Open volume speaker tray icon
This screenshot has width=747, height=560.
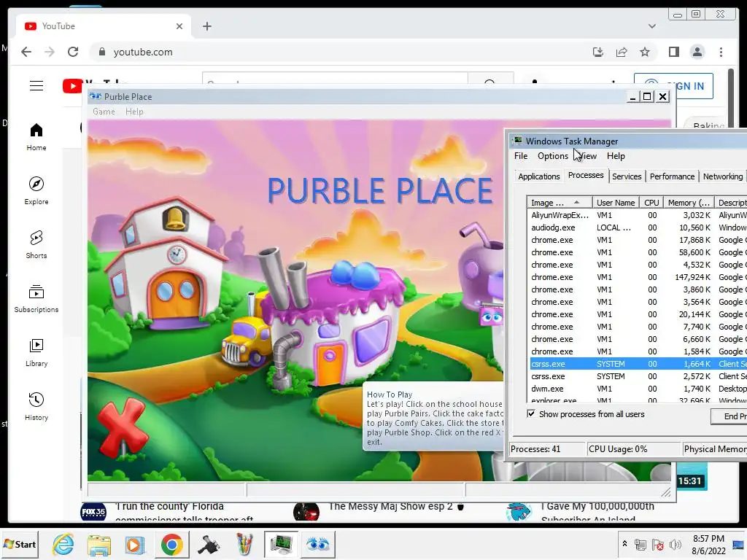coord(675,545)
